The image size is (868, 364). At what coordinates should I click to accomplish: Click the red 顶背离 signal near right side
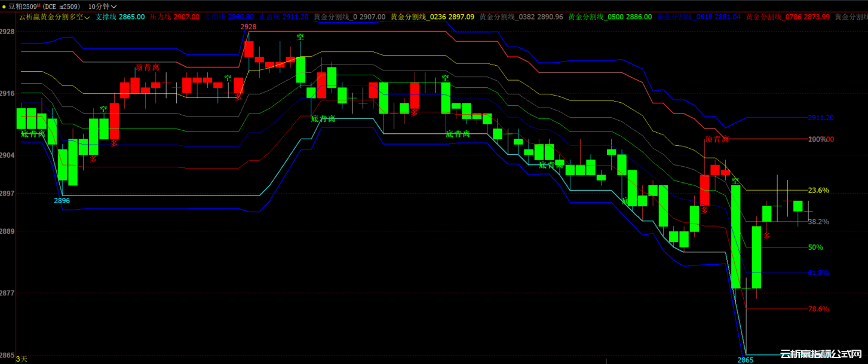coord(717,139)
